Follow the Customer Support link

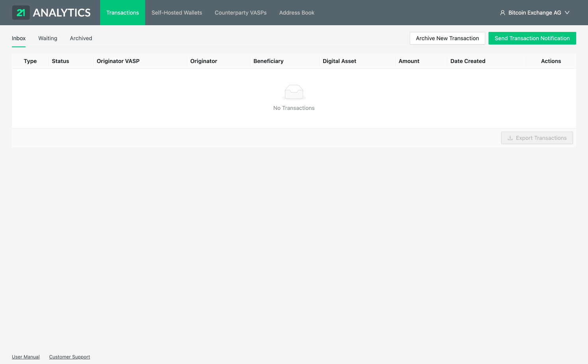(69, 357)
